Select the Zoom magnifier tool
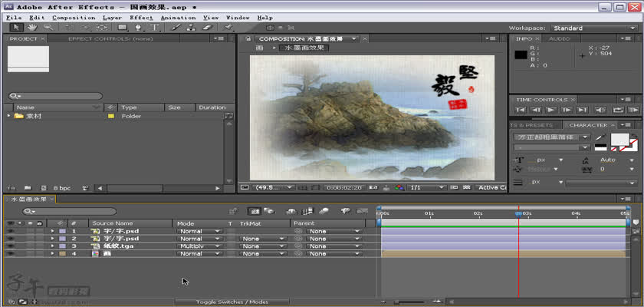This screenshot has width=644, height=307. coord(48,28)
